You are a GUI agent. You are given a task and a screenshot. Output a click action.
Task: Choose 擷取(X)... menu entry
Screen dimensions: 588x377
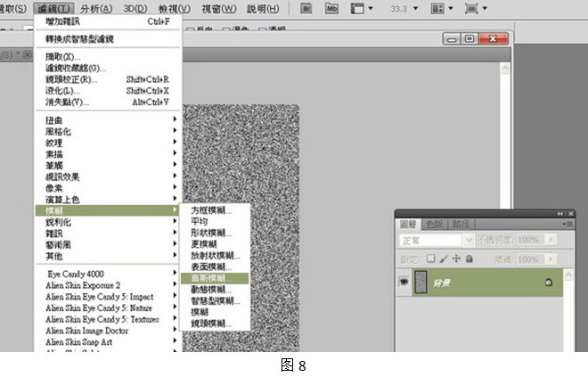click(x=108, y=57)
